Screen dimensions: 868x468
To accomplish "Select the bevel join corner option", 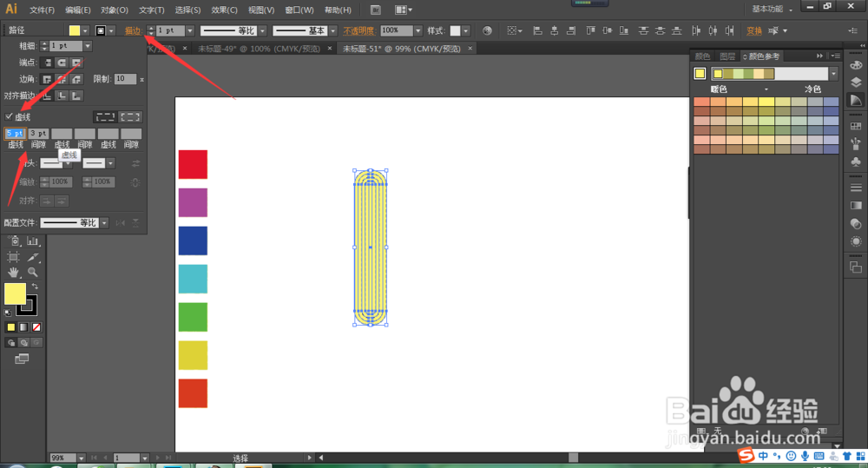I will pos(76,79).
